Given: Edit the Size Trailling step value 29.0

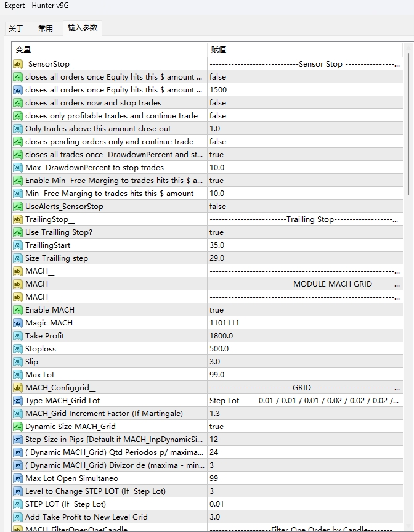Looking at the screenshot, I should point(305,258).
